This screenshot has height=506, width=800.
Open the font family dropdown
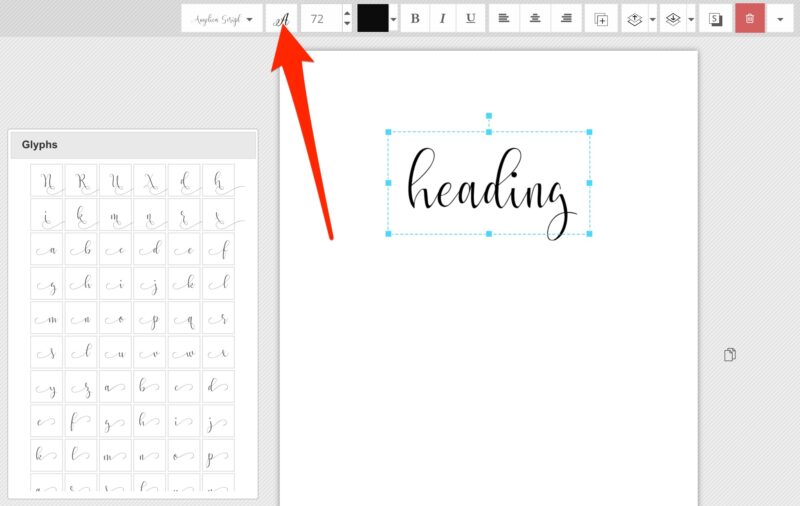[x=222, y=19]
